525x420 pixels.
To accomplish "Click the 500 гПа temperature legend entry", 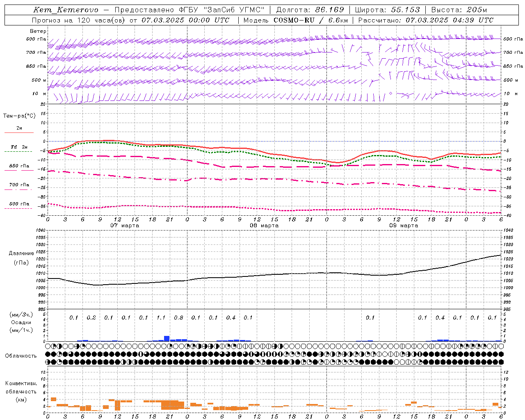I will [19, 204].
